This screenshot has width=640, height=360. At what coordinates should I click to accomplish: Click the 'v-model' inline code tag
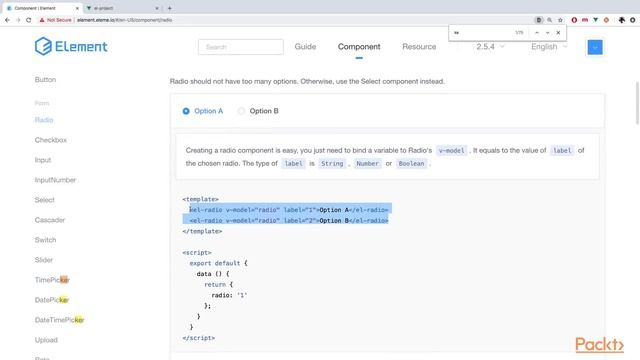tap(451, 151)
